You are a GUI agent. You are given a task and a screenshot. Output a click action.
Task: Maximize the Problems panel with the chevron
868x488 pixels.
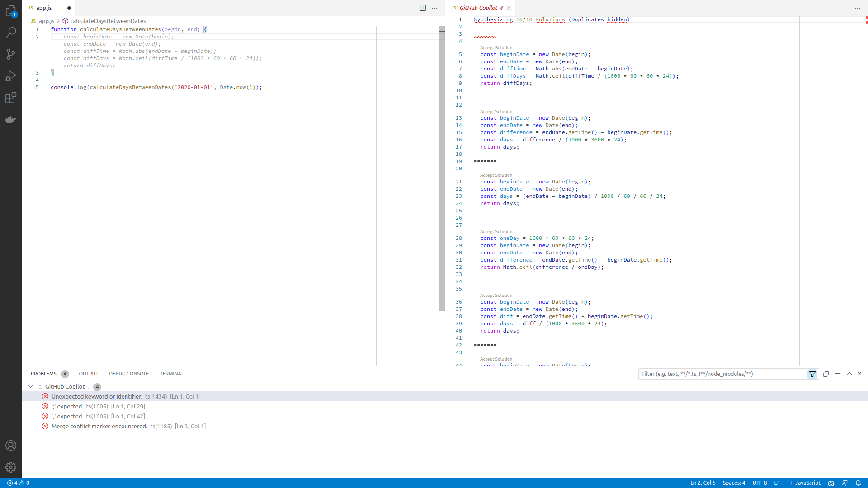click(849, 374)
